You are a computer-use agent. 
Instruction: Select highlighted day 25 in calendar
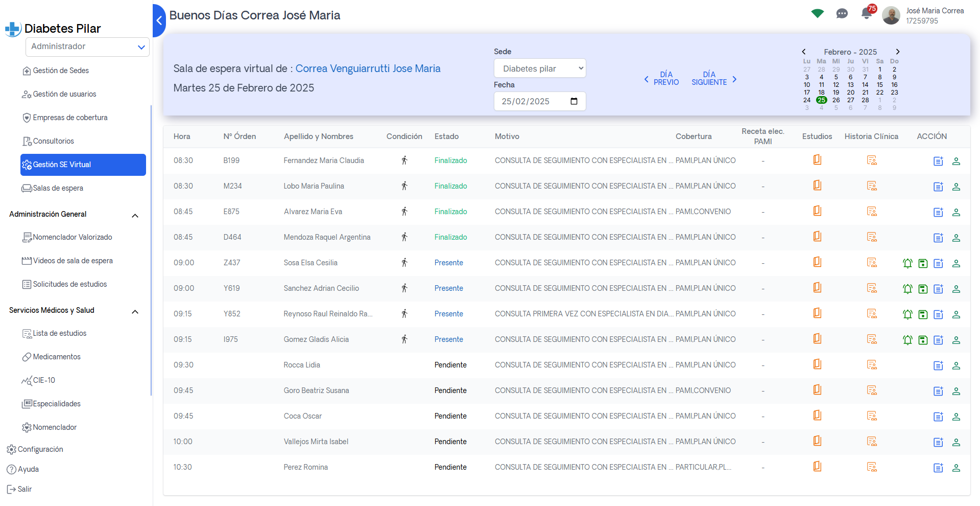[821, 100]
